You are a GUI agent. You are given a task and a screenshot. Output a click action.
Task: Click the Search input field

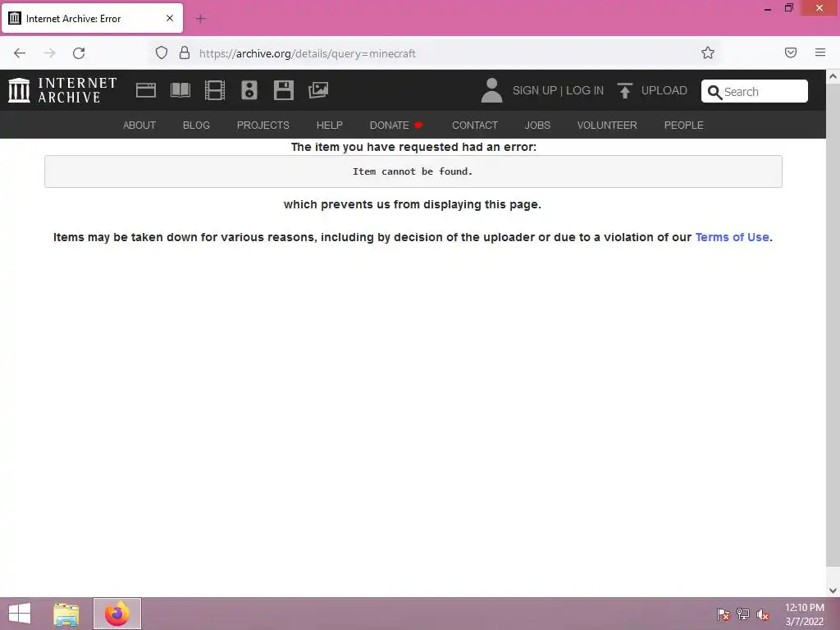[755, 91]
